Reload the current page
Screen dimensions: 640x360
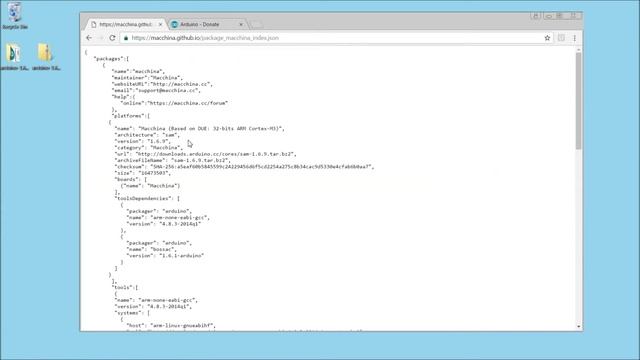point(112,38)
